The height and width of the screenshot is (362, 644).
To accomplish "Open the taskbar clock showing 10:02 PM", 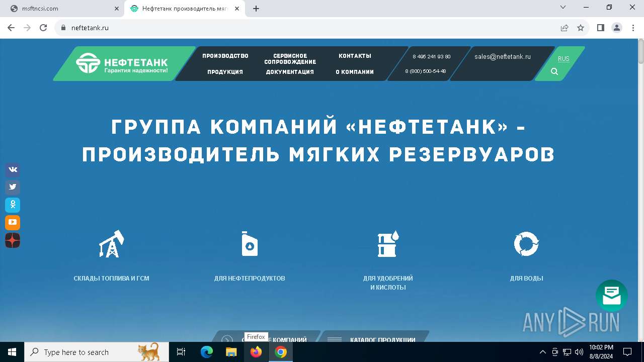I will pyautogui.click(x=601, y=352).
